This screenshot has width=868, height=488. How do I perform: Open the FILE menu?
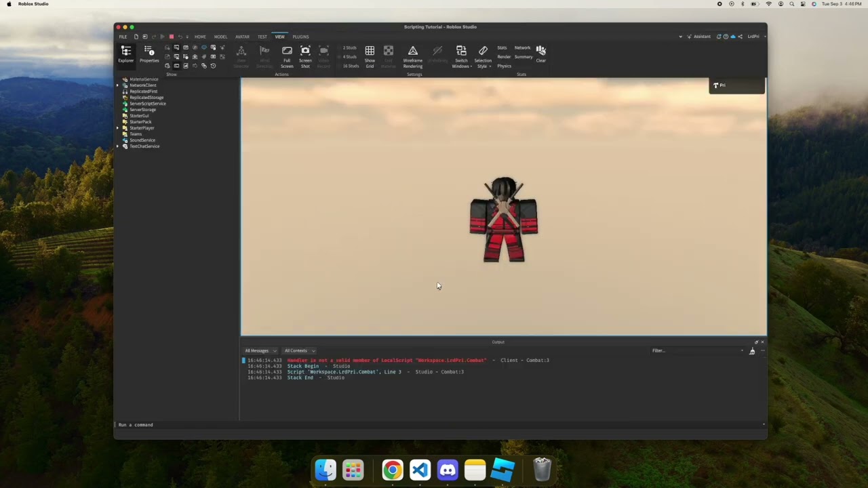[x=123, y=37]
